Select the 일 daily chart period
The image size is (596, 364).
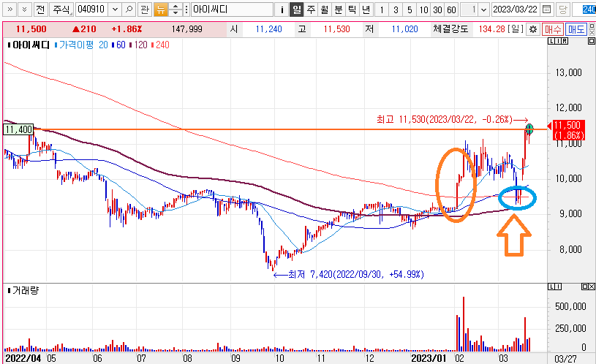296,10
